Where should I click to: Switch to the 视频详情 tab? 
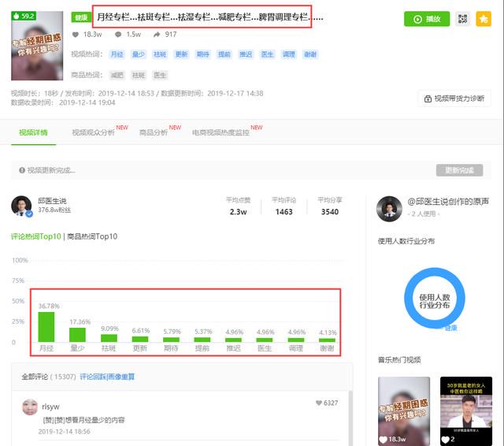[33, 132]
